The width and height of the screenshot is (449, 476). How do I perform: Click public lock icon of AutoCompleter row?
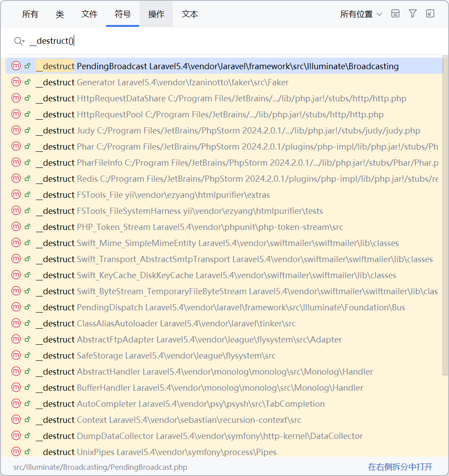pyautogui.click(x=28, y=404)
